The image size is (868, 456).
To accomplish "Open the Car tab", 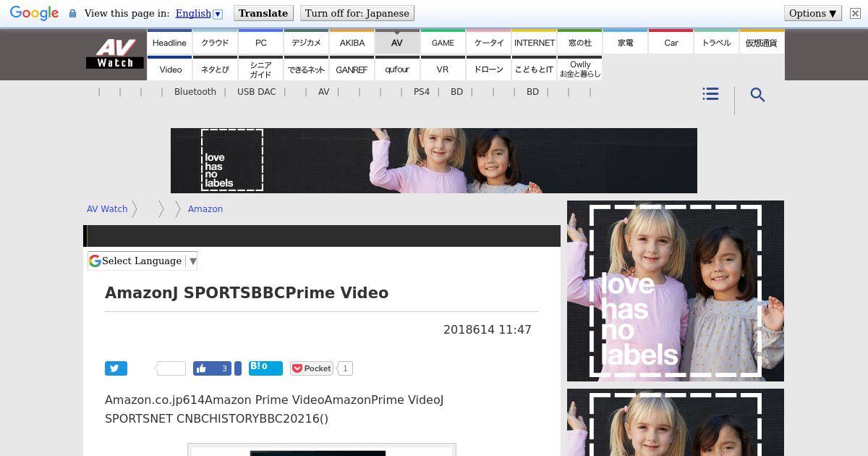I will pos(671,42).
